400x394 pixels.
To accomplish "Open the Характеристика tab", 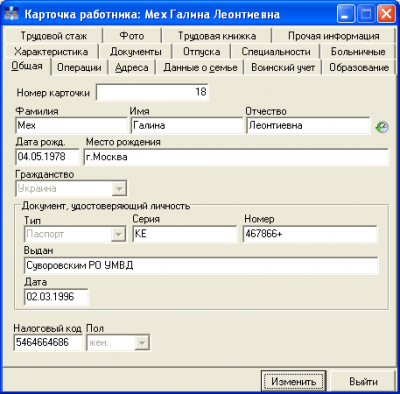I will tap(51, 51).
